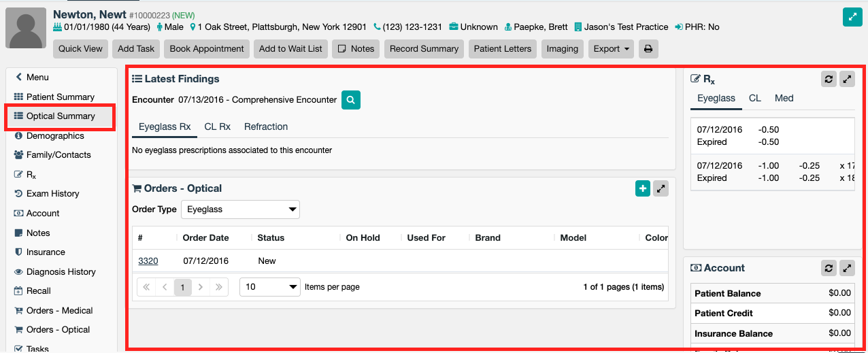This screenshot has height=353, width=868.
Task: Open the Export dropdown menu
Action: (610, 49)
